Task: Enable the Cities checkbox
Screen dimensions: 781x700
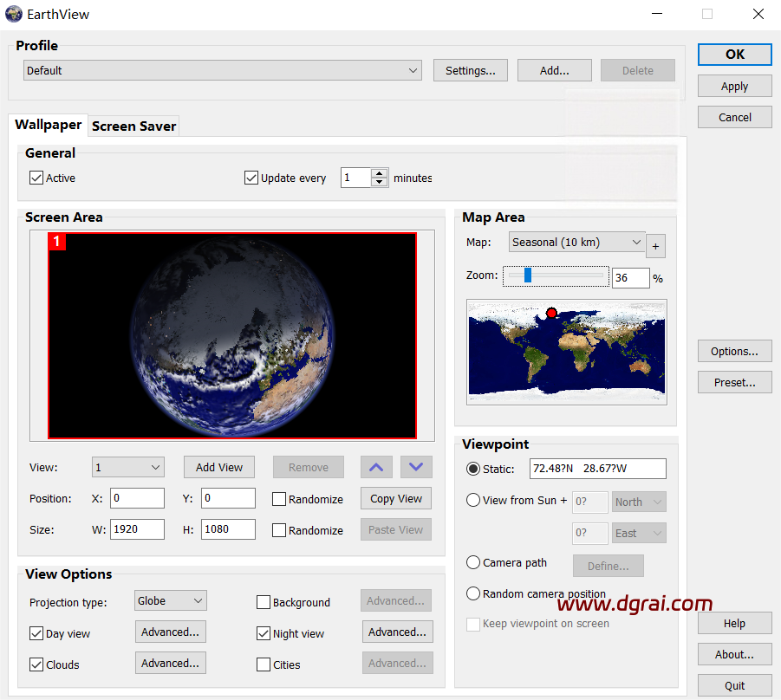Action: [x=264, y=664]
